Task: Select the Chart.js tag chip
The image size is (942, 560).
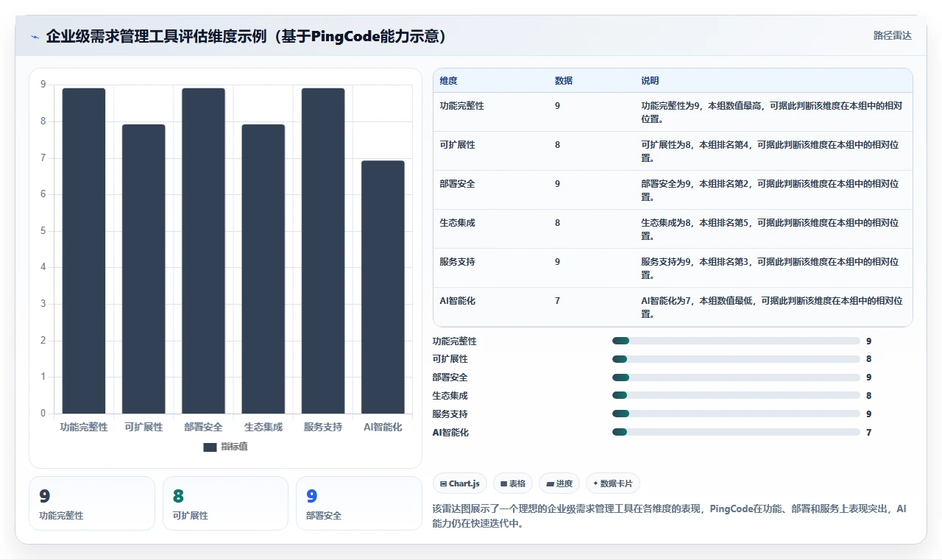Action: (460, 483)
